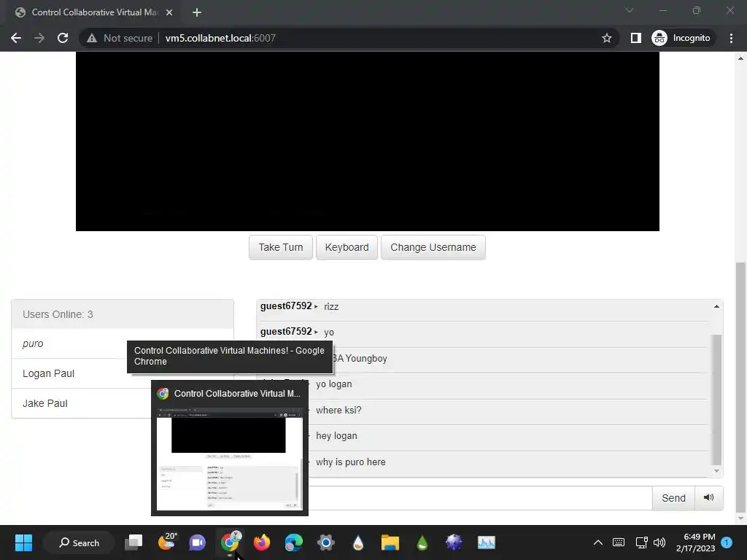747x560 pixels.
Task: Click the chat message input field
Action: [x=480, y=498]
